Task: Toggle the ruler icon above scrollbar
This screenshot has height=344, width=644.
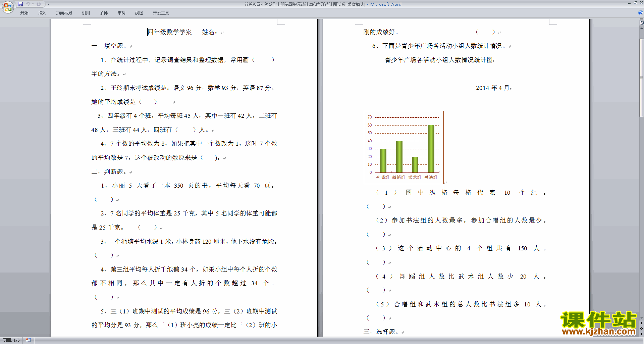Action: [642, 23]
